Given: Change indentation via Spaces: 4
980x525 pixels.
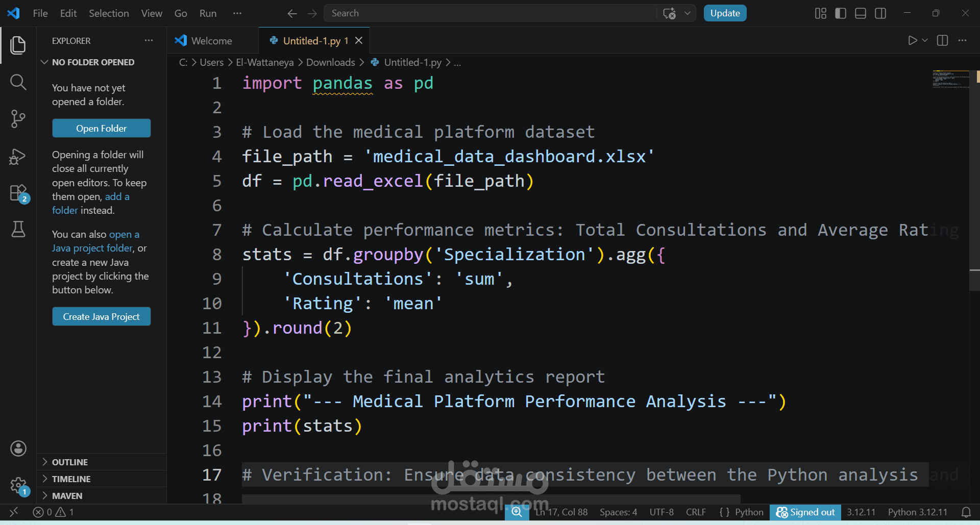Looking at the screenshot, I should 618,512.
